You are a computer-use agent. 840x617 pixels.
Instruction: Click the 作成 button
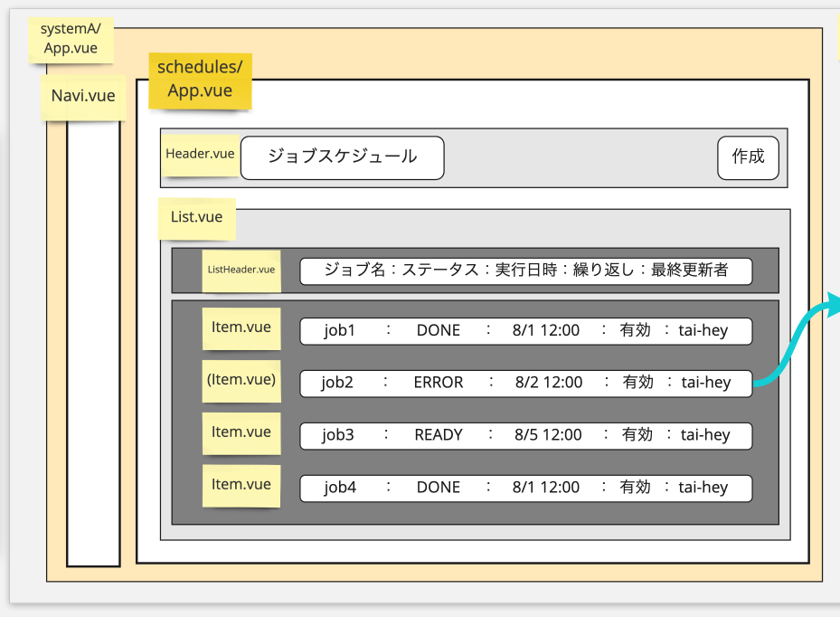pos(748,157)
